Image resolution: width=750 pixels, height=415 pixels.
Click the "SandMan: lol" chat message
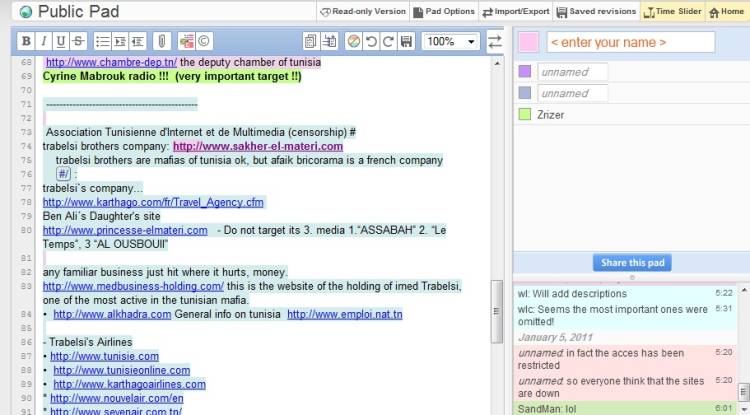(547, 409)
